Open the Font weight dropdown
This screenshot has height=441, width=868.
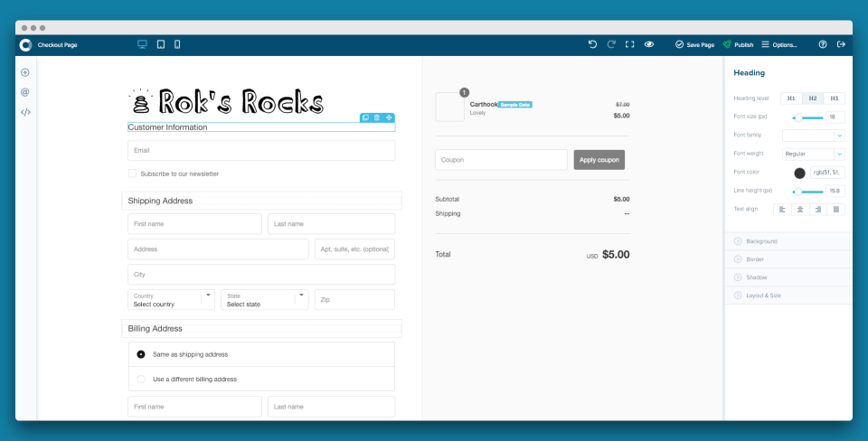[x=813, y=154]
